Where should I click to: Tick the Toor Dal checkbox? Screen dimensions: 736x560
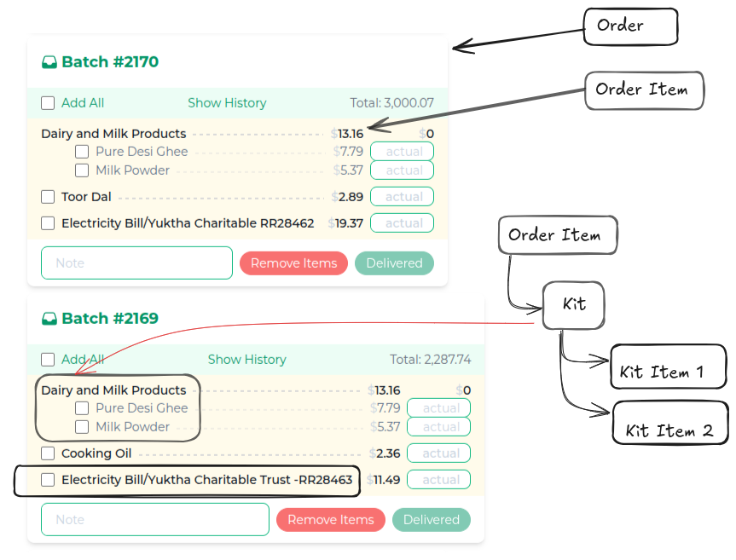pos(49,197)
